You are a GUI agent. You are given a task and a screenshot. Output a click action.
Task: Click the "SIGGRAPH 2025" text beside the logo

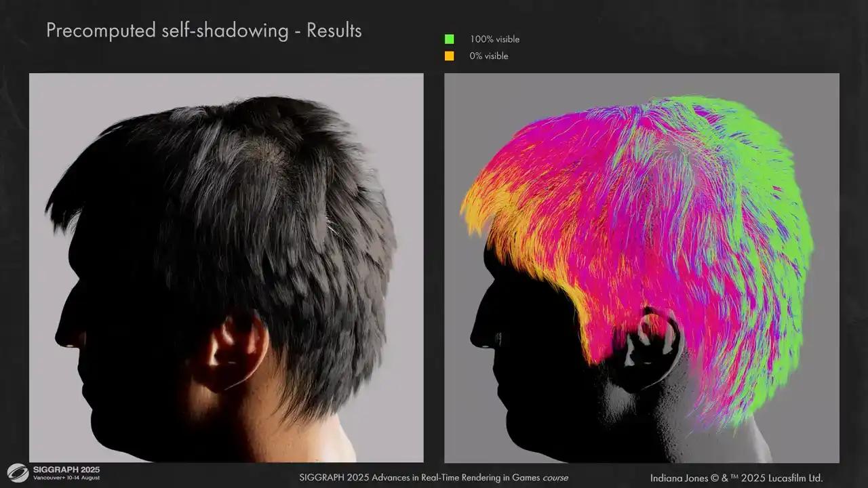click(66, 470)
